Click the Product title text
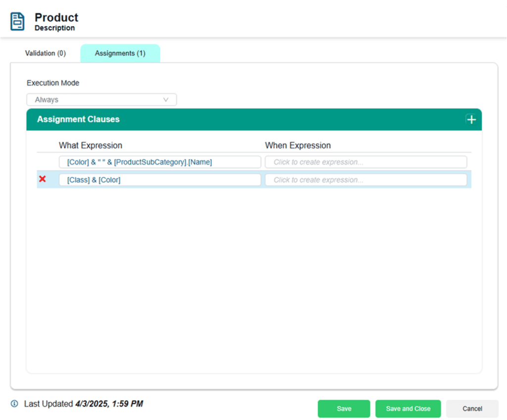 pos(56,17)
